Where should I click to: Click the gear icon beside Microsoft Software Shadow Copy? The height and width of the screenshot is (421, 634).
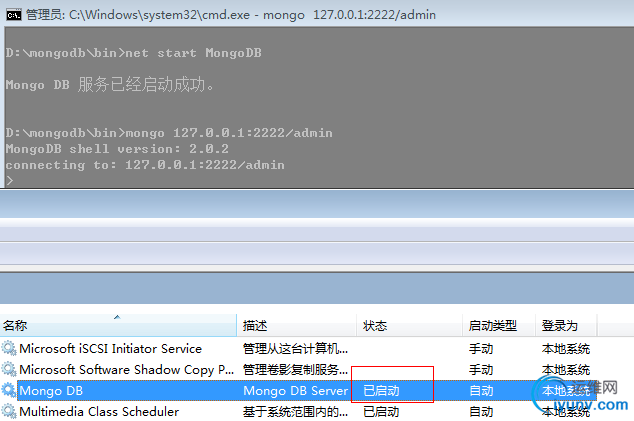[9, 369]
